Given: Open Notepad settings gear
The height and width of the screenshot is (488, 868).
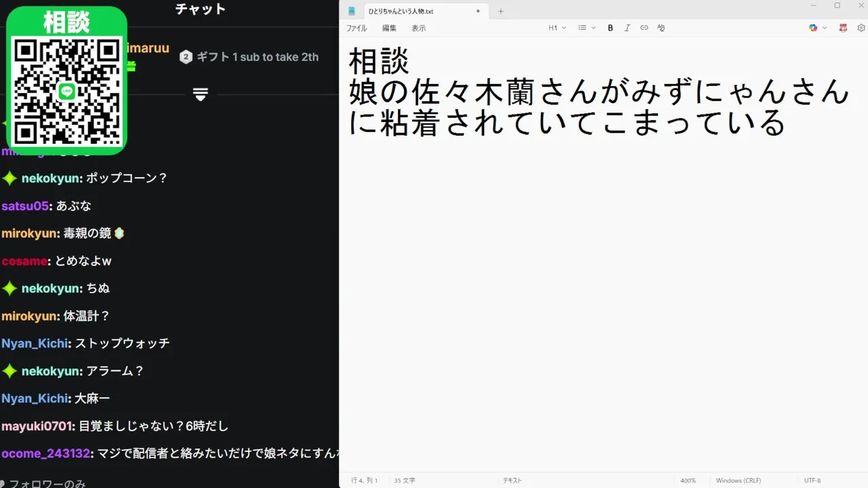Looking at the screenshot, I should point(861,28).
